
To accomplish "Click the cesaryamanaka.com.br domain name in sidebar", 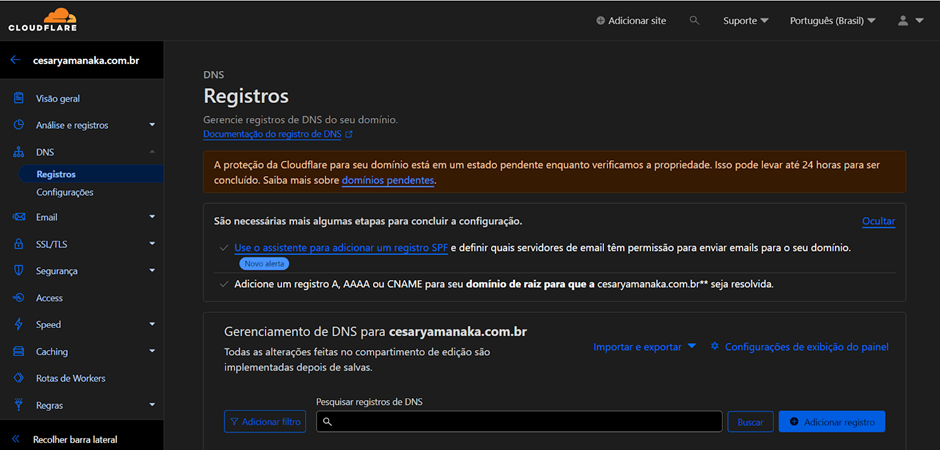I will pos(86,60).
